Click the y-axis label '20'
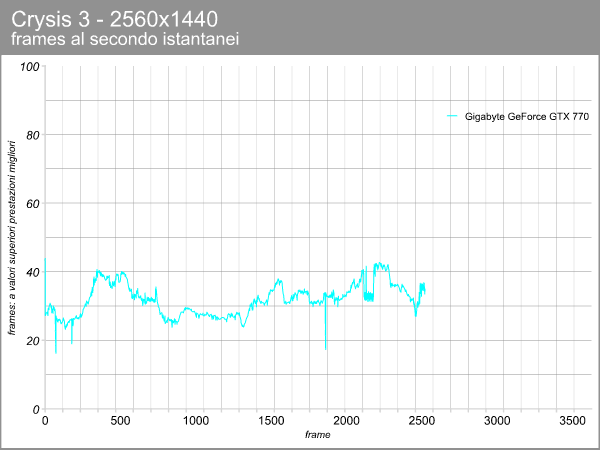Viewport: 600px width, 450px height. 33,341
